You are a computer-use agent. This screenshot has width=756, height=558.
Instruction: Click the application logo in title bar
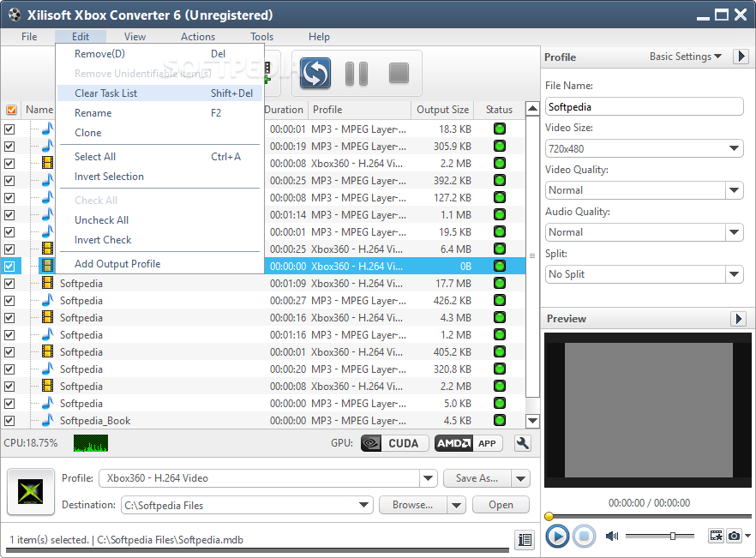[x=15, y=15]
